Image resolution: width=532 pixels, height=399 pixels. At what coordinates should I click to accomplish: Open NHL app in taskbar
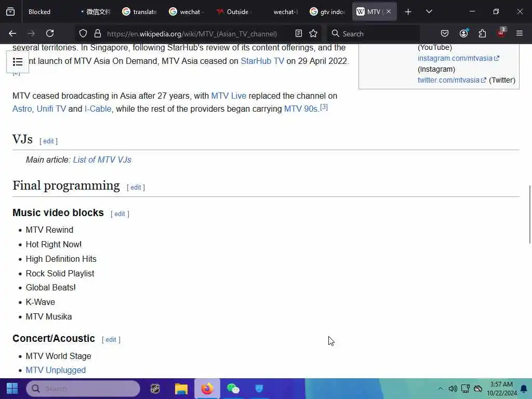coord(155,389)
